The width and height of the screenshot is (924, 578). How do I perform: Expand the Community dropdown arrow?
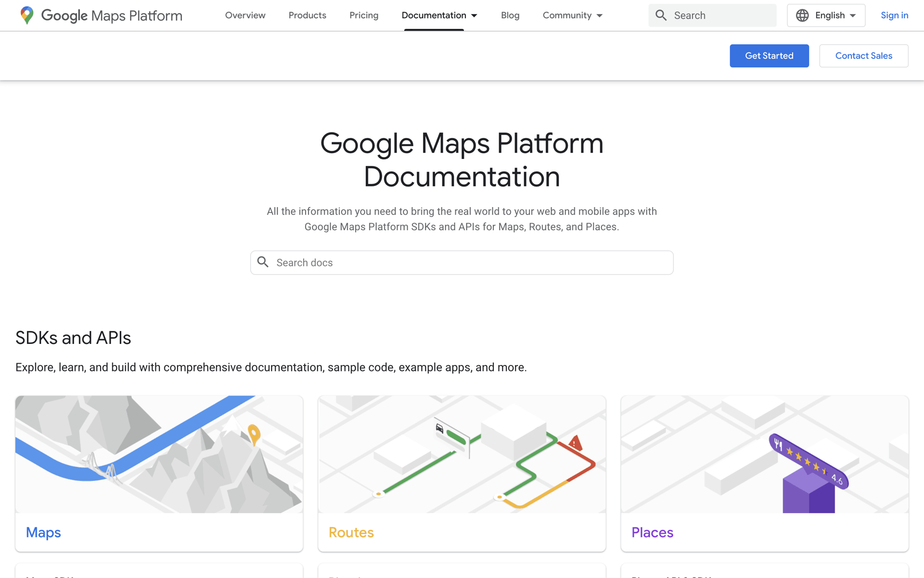click(x=600, y=16)
